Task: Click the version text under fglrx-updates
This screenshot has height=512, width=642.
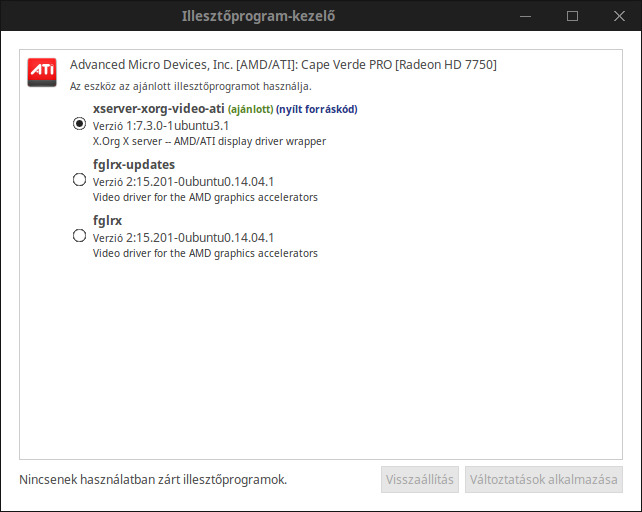Action: click(x=183, y=182)
